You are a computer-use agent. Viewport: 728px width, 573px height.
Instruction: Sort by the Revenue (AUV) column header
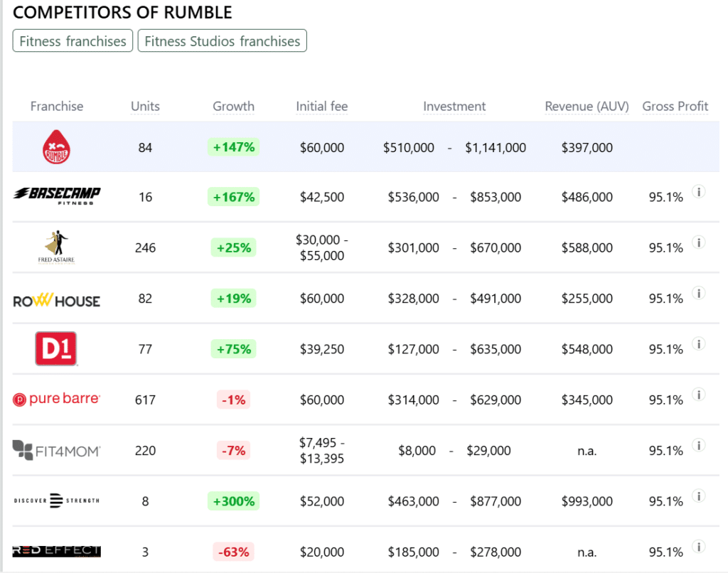coord(587,107)
